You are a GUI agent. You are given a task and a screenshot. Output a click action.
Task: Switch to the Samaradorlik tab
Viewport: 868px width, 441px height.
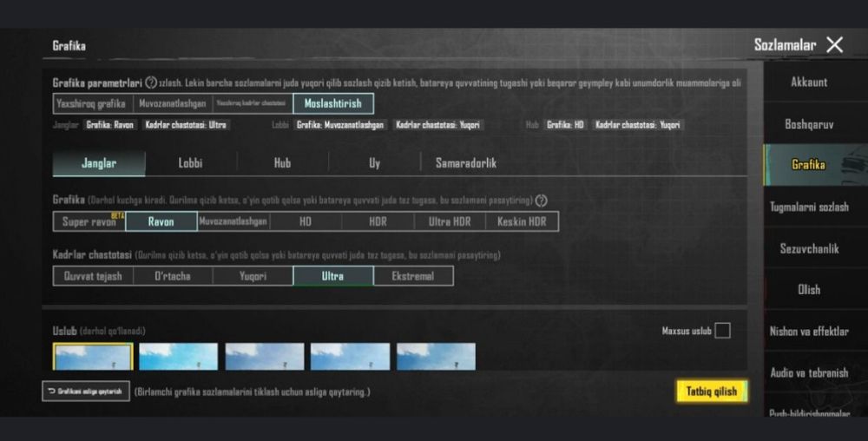coord(466,163)
